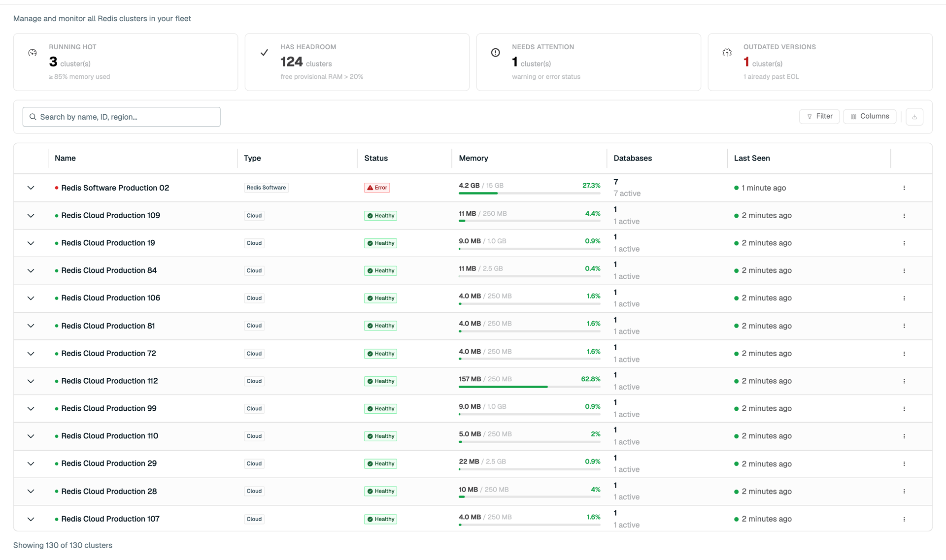Image resolution: width=946 pixels, height=560 pixels.
Task: Sort the table by the Last Seen column header
Action: pyautogui.click(x=752, y=158)
